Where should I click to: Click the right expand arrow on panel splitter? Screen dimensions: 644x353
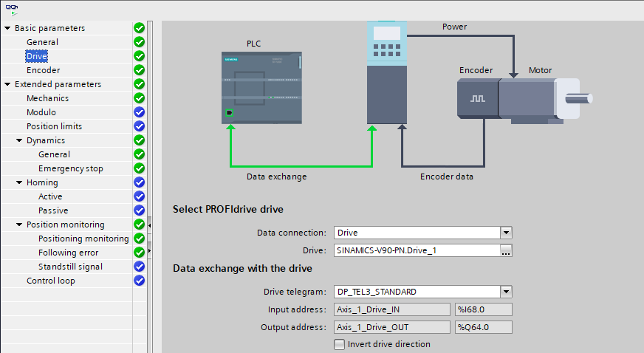pyautogui.click(x=149, y=250)
